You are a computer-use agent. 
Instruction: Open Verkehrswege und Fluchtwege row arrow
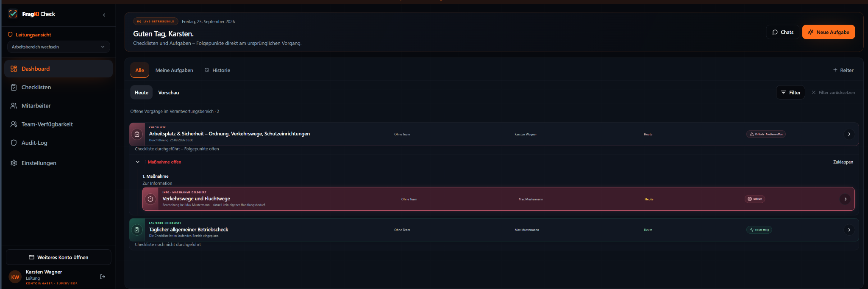point(845,199)
